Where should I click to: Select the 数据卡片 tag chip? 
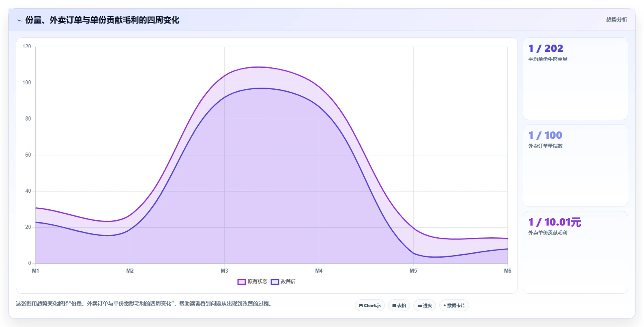click(454, 305)
